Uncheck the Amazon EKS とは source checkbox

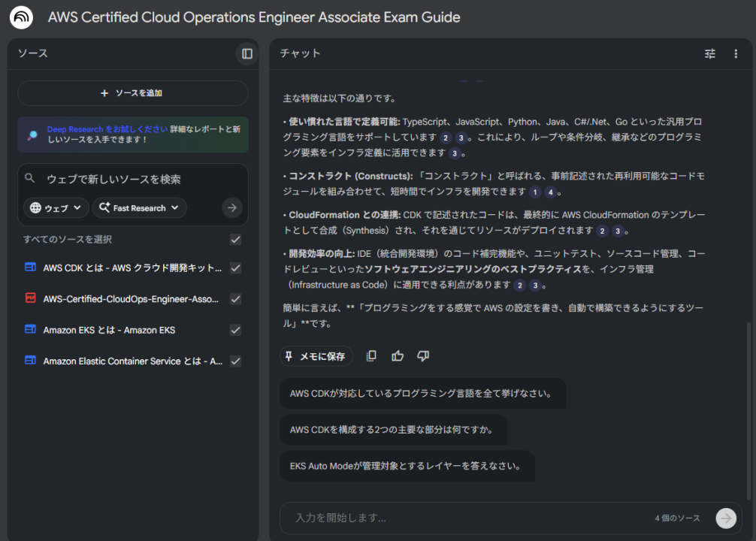235,330
